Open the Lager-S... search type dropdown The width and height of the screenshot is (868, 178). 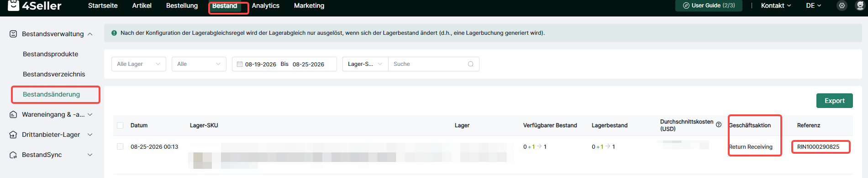point(365,64)
